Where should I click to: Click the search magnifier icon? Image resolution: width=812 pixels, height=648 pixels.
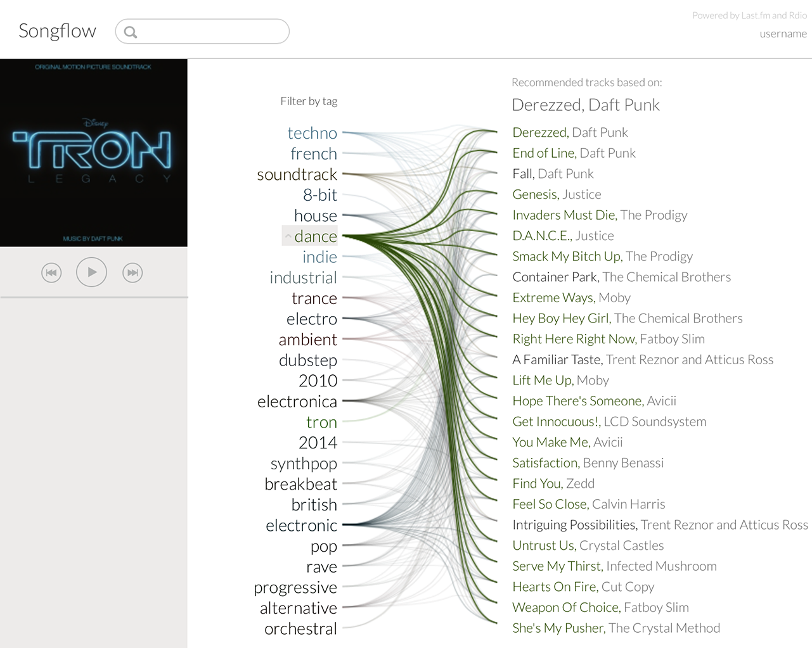click(x=131, y=32)
